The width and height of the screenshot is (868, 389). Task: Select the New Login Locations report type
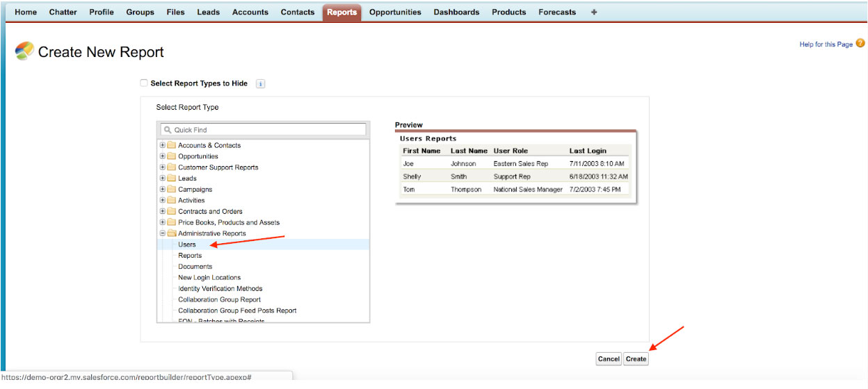pyautogui.click(x=209, y=278)
